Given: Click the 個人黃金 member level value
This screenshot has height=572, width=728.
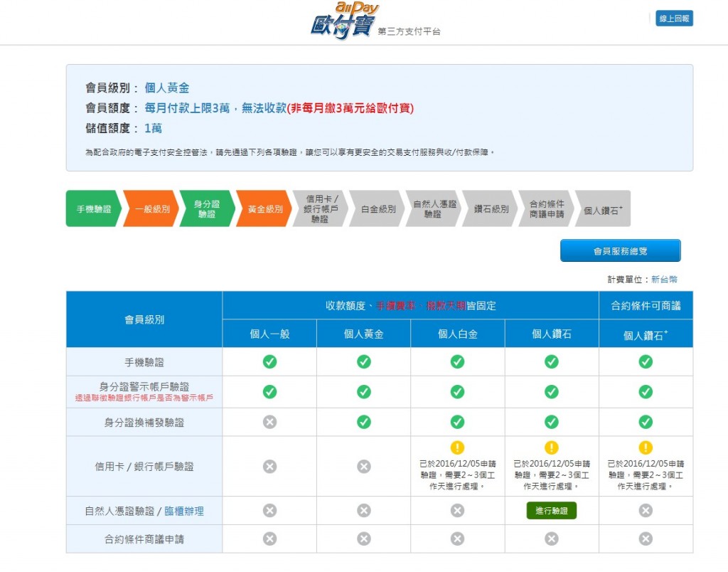Looking at the screenshot, I should (x=167, y=88).
